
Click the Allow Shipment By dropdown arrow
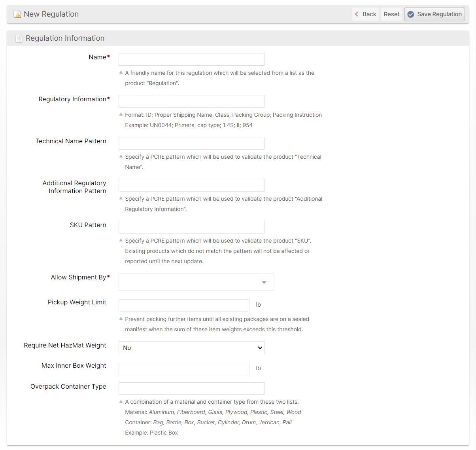click(x=264, y=282)
